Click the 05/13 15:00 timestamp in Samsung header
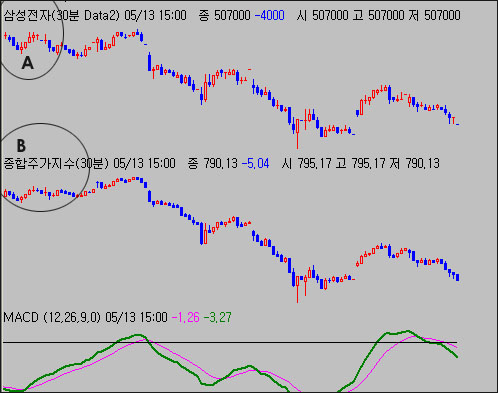498x393 pixels. pos(155,15)
